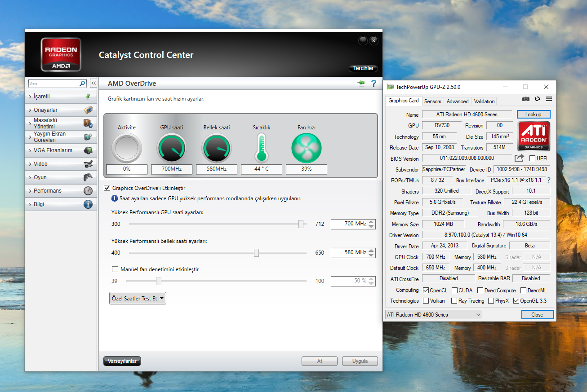Switch to the Validation tab
587x392 pixels.
click(484, 101)
